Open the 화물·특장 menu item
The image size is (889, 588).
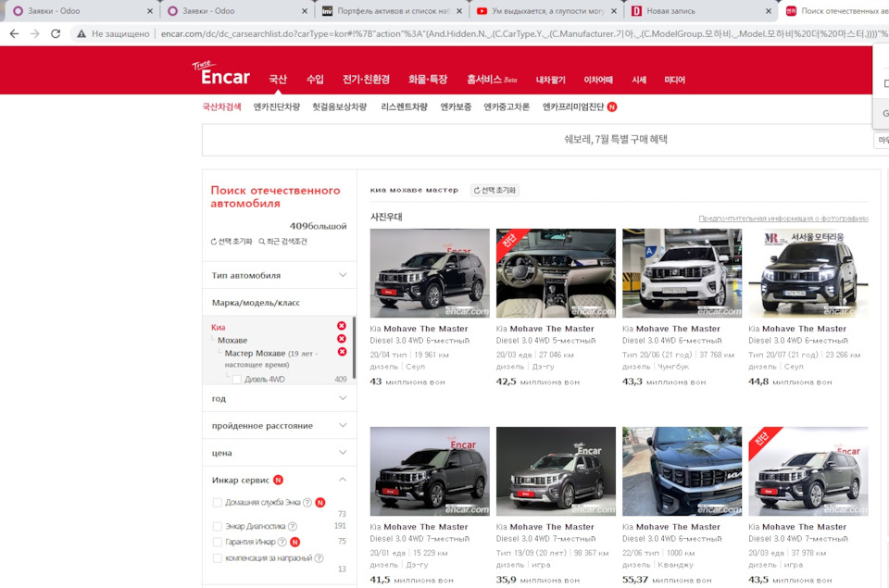click(428, 80)
